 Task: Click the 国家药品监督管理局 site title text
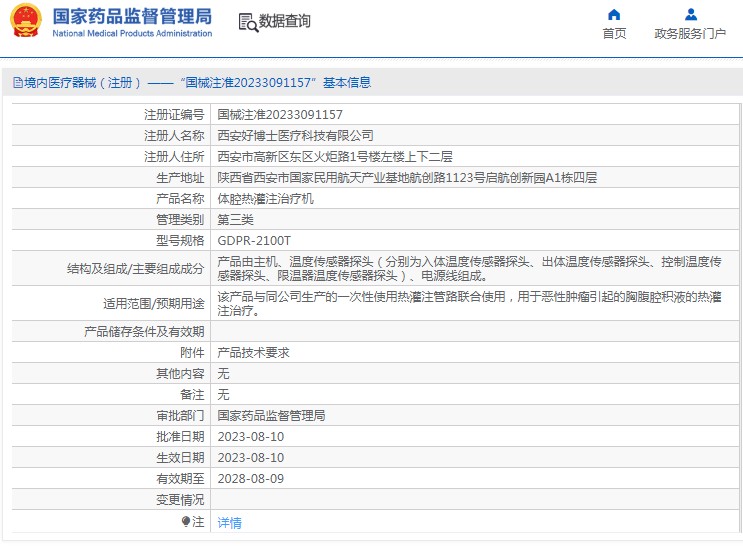(x=131, y=16)
